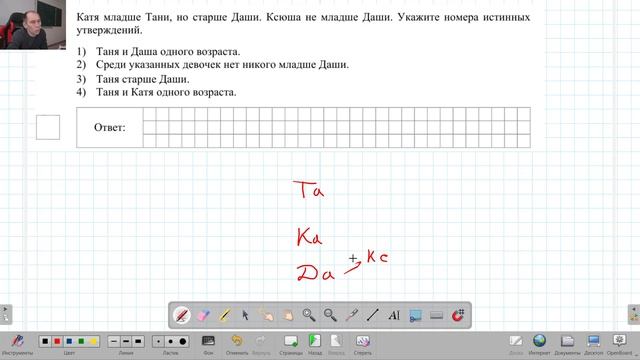Toggle snap magnet tool

(458, 315)
